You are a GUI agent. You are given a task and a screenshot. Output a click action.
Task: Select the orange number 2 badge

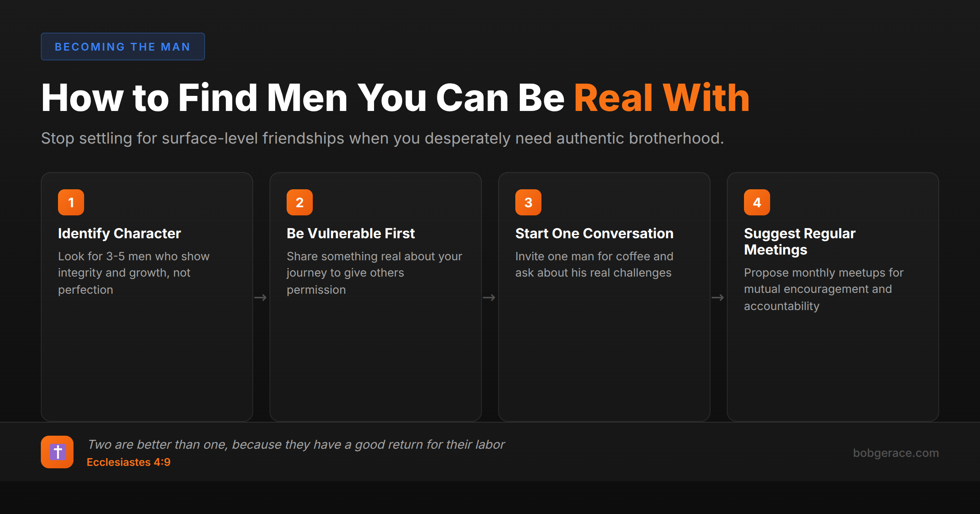coord(299,202)
